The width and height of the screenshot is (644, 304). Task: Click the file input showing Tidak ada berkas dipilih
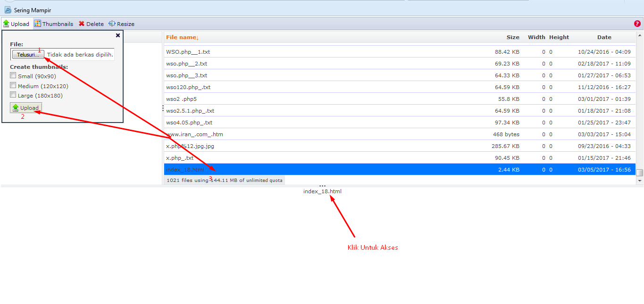pyautogui.click(x=80, y=54)
